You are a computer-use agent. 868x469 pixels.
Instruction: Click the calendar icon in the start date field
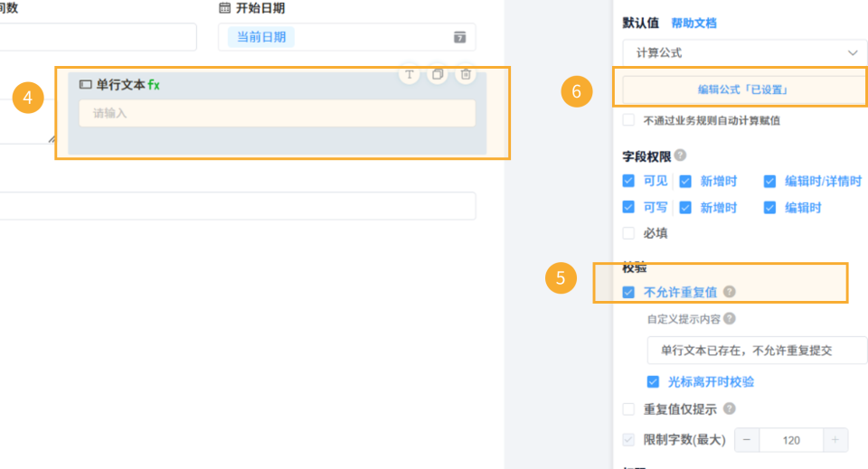click(459, 37)
